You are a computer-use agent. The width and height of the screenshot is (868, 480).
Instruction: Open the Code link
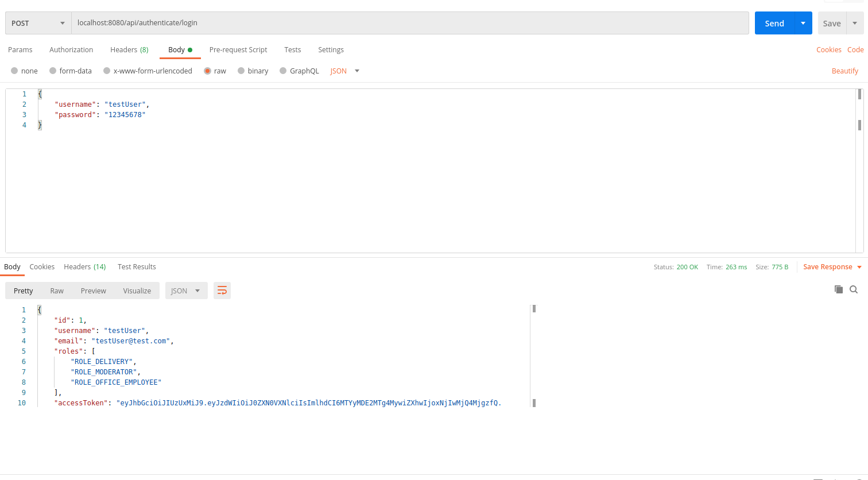point(855,50)
